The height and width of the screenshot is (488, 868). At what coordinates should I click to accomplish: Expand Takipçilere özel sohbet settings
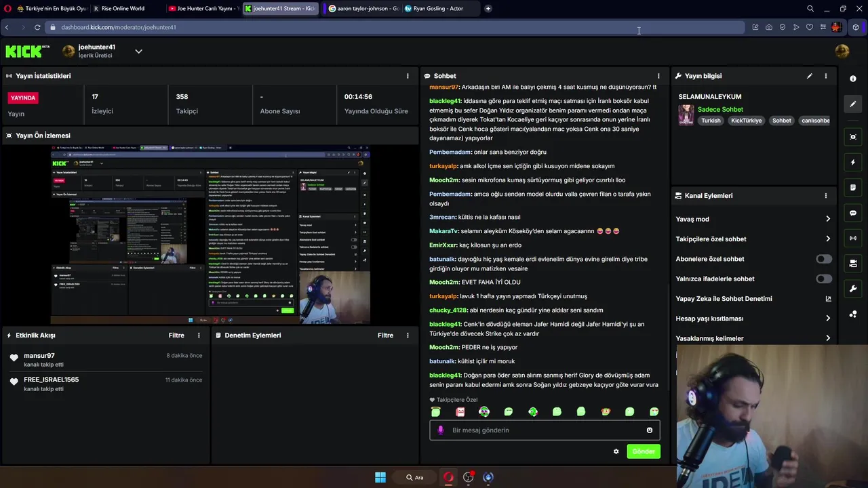[753, 239]
